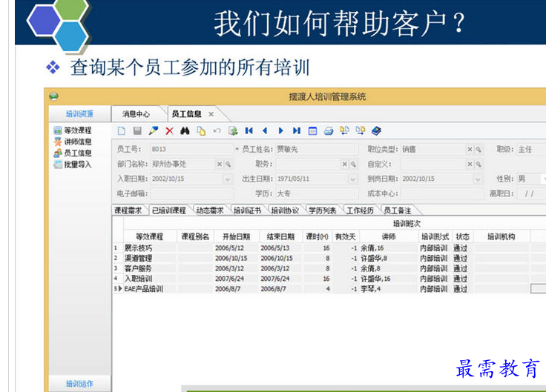
Task: Refresh the data with the green arrows icon
Action: click(x=233, y=130)
